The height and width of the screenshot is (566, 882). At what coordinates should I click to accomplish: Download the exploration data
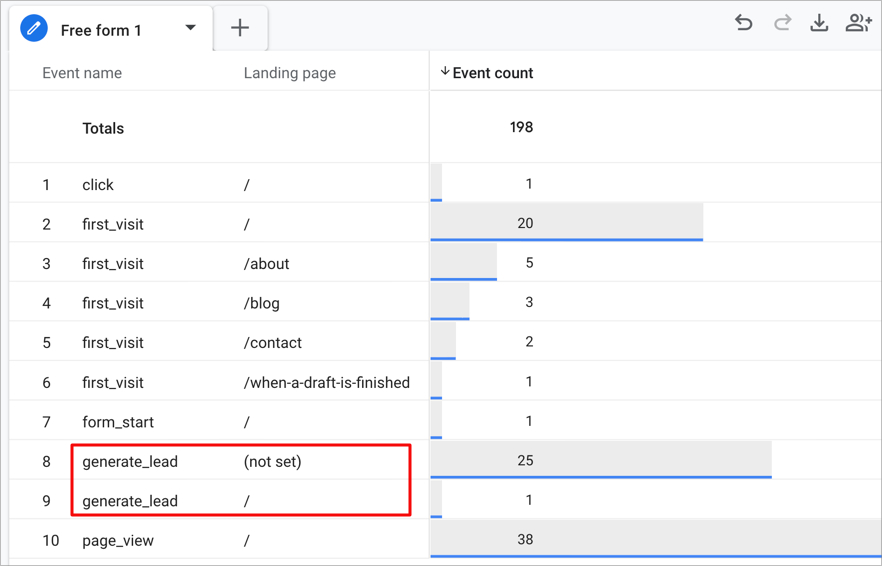tap(819, 23)
